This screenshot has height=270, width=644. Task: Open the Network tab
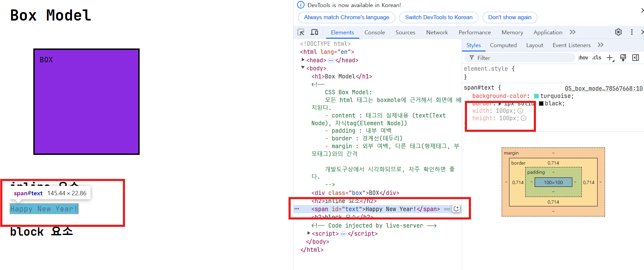(437, 32)
